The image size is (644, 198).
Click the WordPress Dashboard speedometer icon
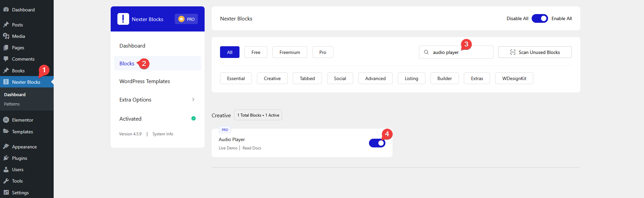6,10
